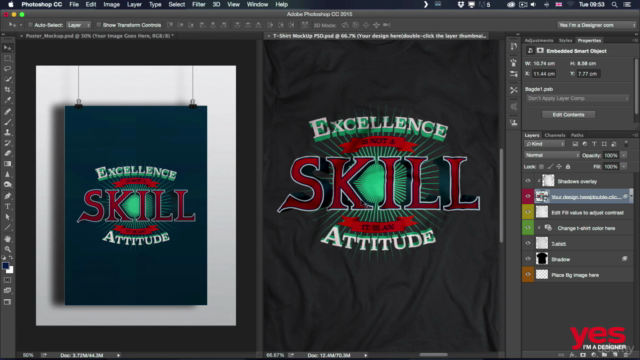Open the Opacity slider arrow
Viewport: 640px width, 360px height.
(x=624, y=155)
